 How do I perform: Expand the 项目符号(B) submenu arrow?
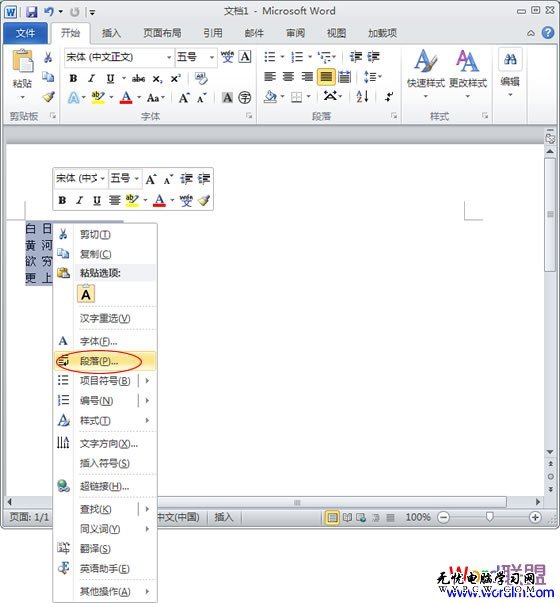click(147, 380)
